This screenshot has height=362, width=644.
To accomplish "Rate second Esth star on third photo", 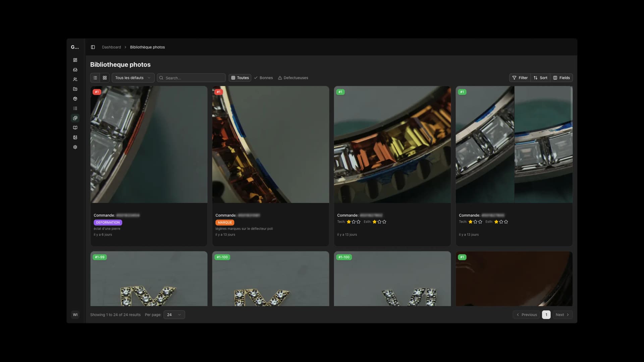I will [x=379, y=222].
